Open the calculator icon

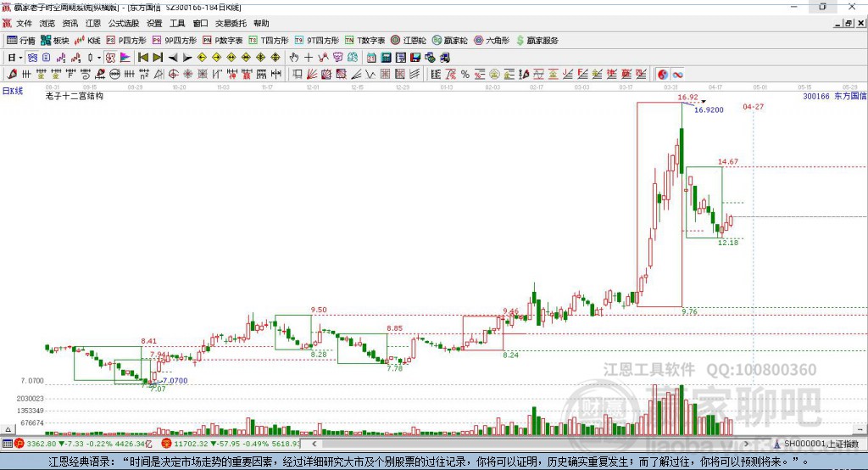(387, 58)
